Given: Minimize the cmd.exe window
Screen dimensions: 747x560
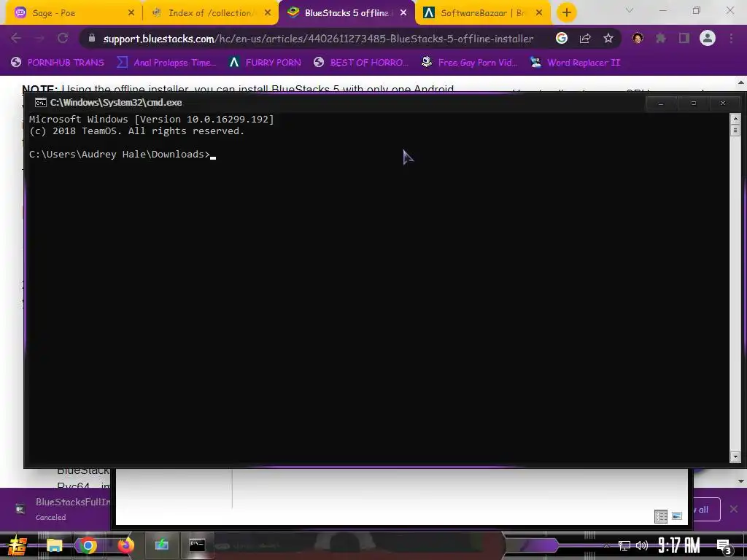Looking at the screenshot, I should pos(661,104).
